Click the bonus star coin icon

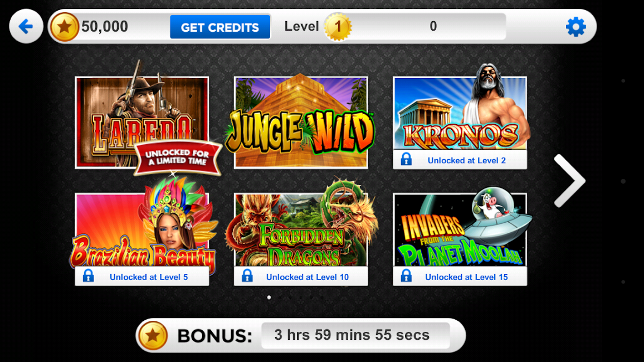[153, 335]
